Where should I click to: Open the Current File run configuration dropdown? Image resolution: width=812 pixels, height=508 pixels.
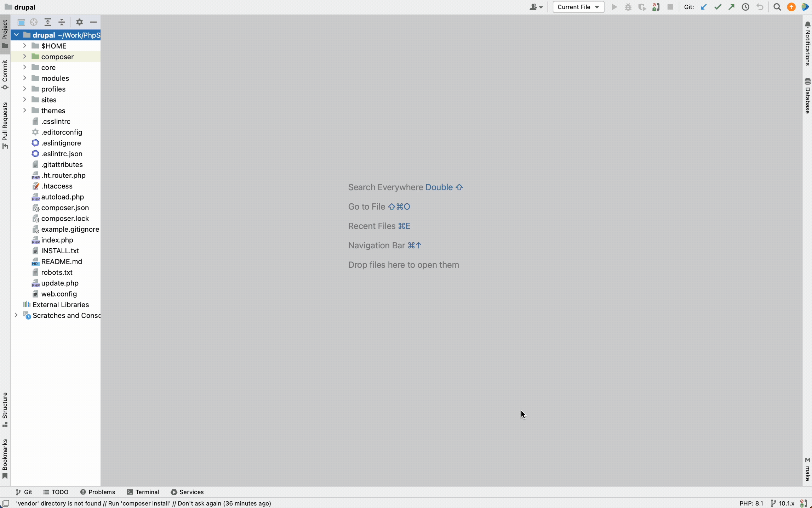pyautogui.click(x=578, y=7)
